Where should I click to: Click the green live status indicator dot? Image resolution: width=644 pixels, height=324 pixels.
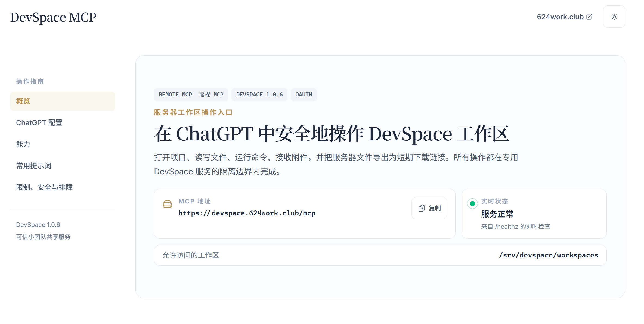(x=472, y=203)
